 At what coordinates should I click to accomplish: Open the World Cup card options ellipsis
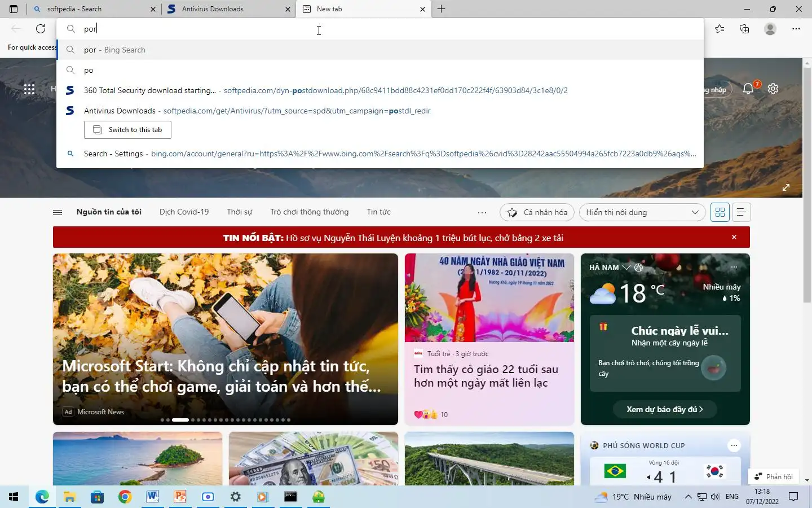(x=734, y=445)
